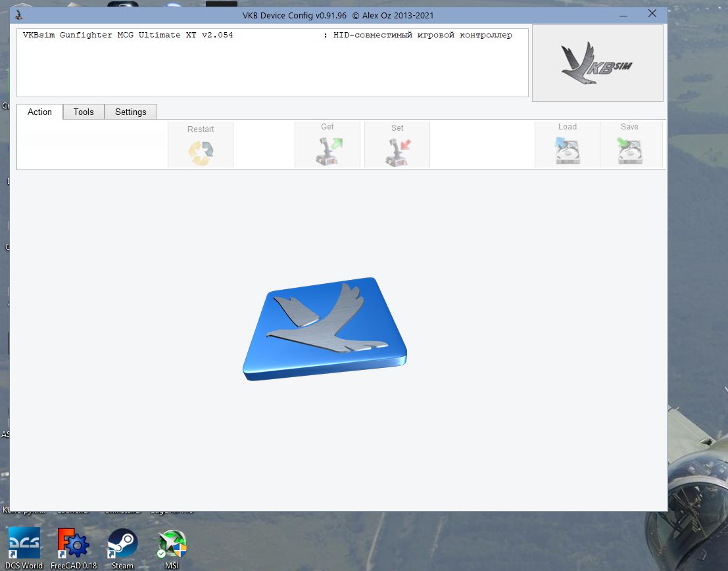Open the Tools tab

click(84, 112)
